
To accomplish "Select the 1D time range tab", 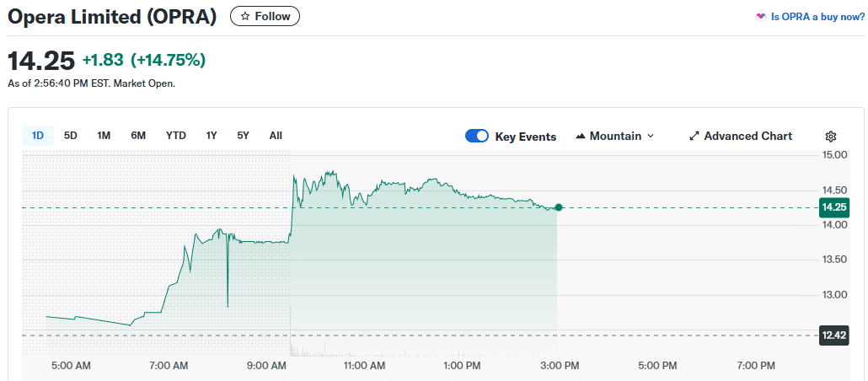I will click(x=38, y=136).
